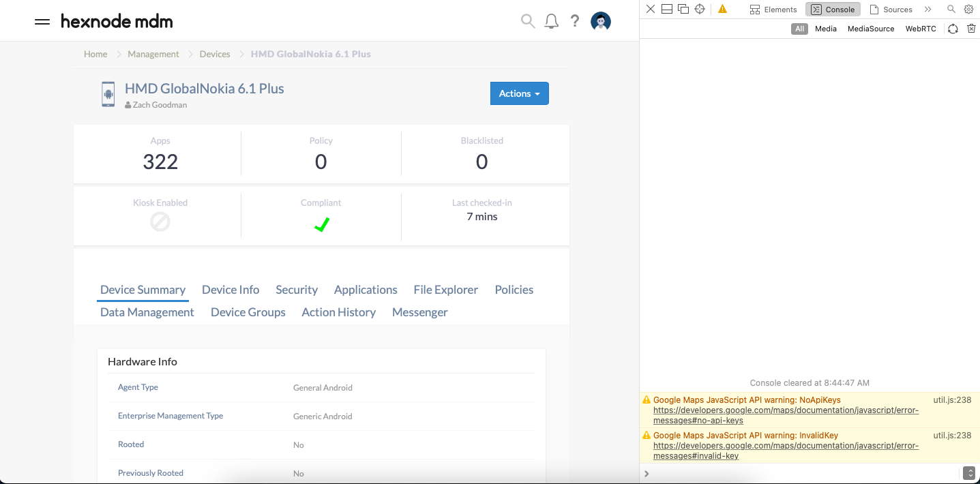The width and height of the screenshot is (980, 484).
Task: Click the owner name Zach Goodman
Action: (x=160, y=105)
